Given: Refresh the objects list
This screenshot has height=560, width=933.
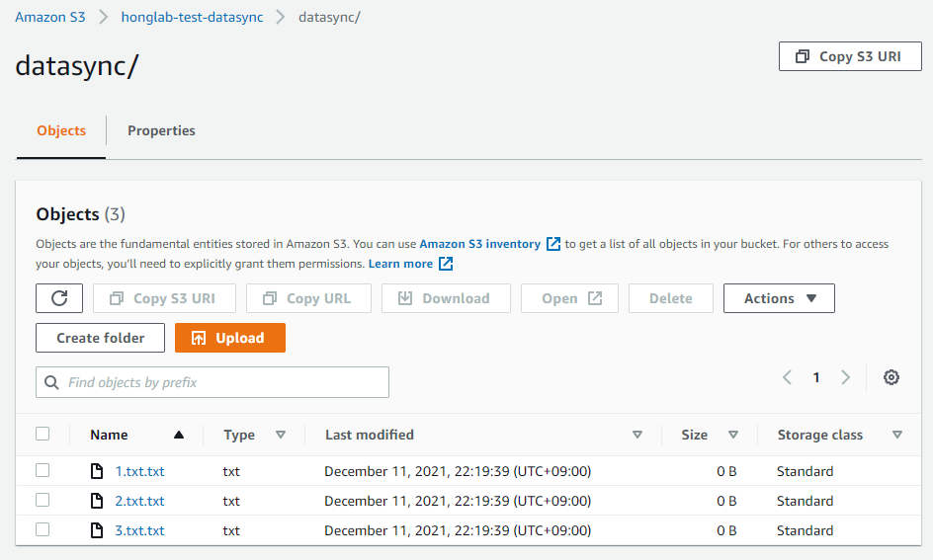Looking at the screenshot, I should click(x=59, y=298).
